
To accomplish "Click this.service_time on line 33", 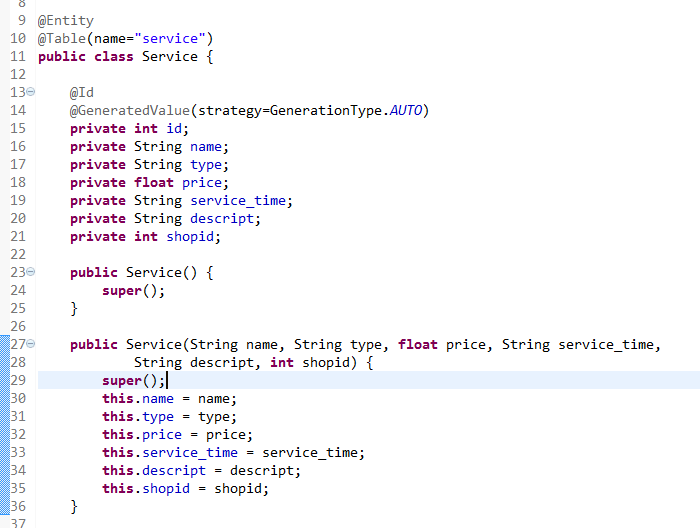I will (170, 453).
